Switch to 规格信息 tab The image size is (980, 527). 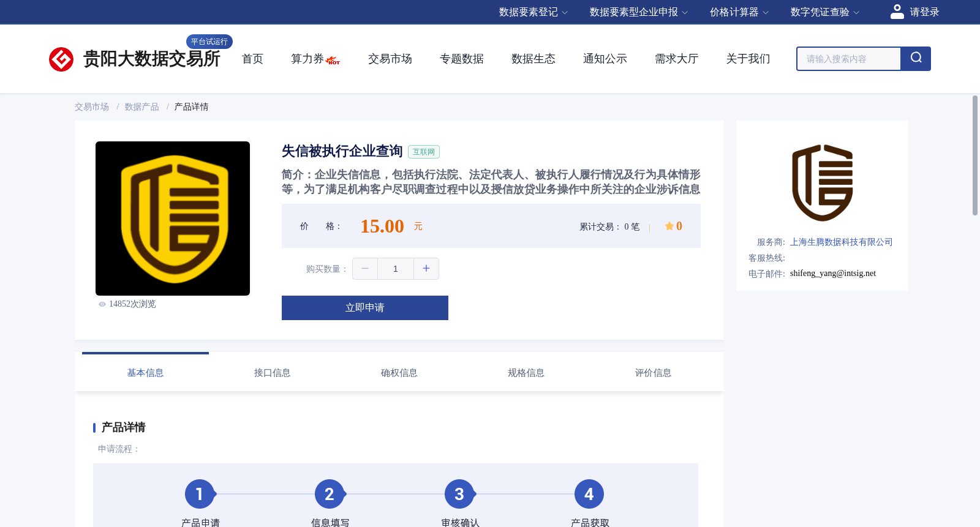tap(526, 373)
